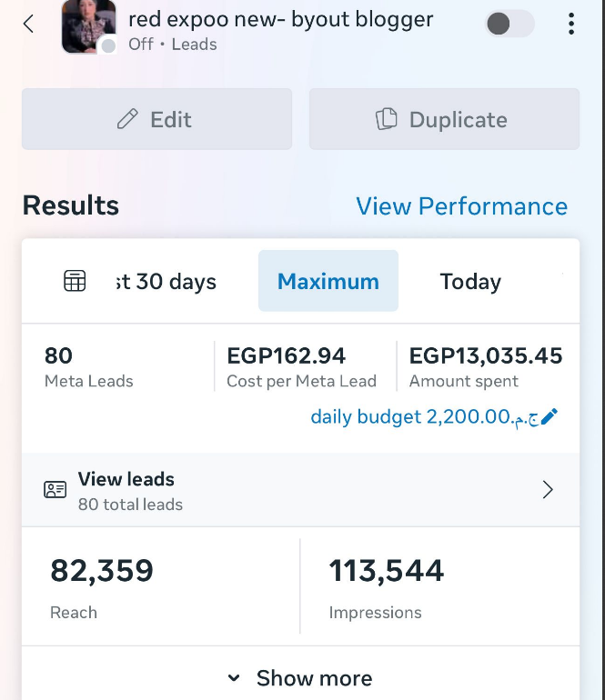Image resolution: width=605 pixels, height=700 pixels.
Task: Select the Last 30 days tab
Action: [x=166, y=282]
